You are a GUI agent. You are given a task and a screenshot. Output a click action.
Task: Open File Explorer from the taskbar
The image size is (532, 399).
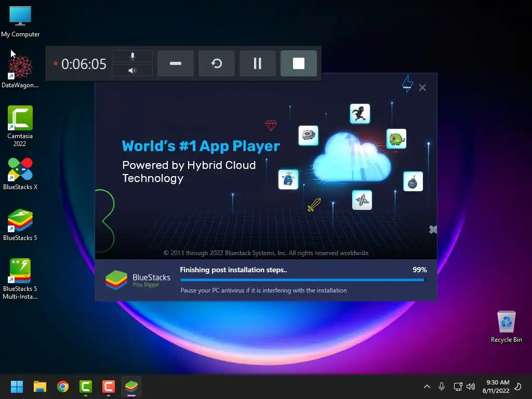click(39, 387)
